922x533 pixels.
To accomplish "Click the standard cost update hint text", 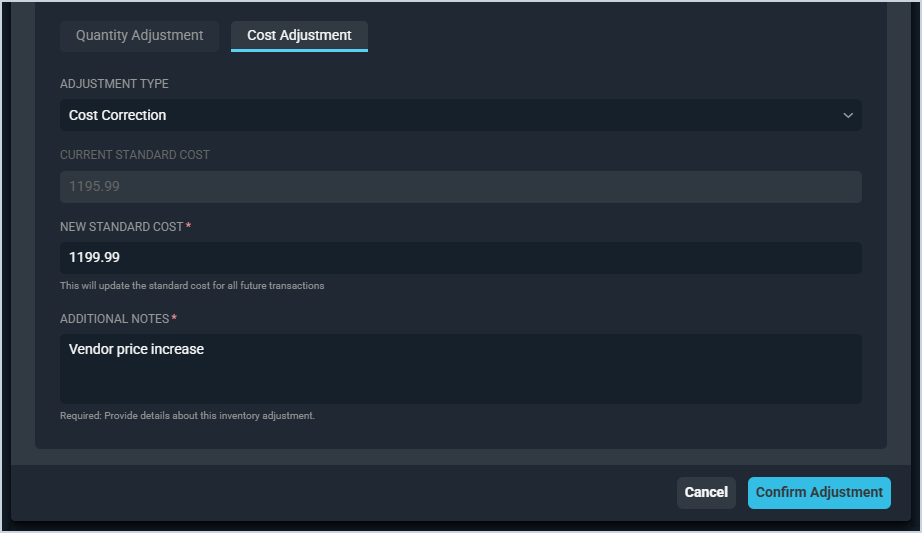I will (192, 286).
